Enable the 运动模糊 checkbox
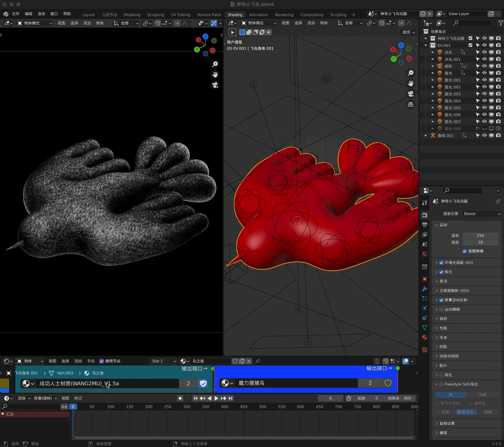 [441, 309]
